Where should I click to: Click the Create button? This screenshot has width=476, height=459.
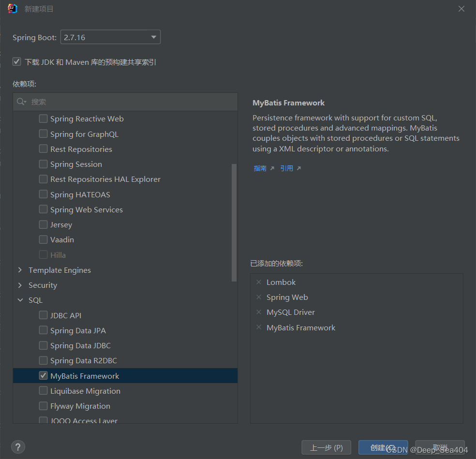click(383, 447)
